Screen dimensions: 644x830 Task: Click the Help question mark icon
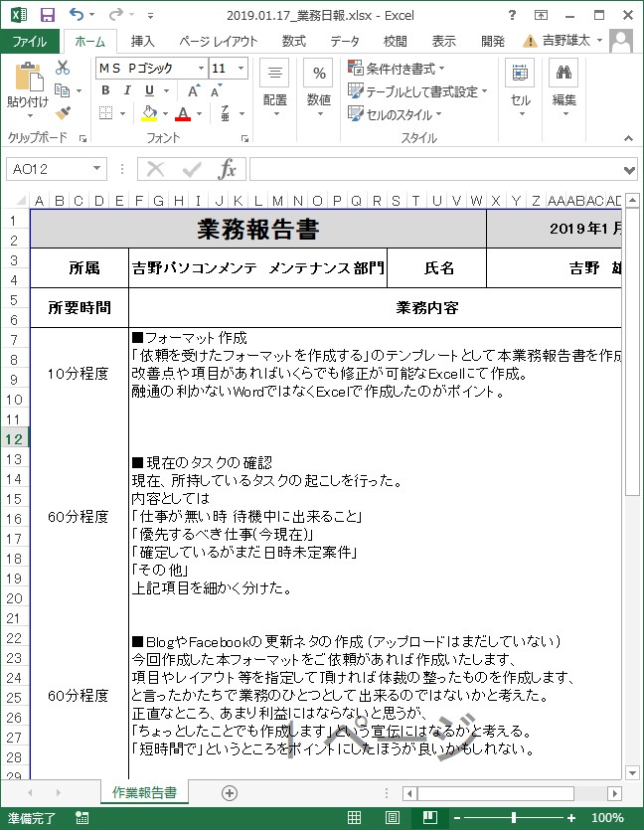(x=512, y=15)
